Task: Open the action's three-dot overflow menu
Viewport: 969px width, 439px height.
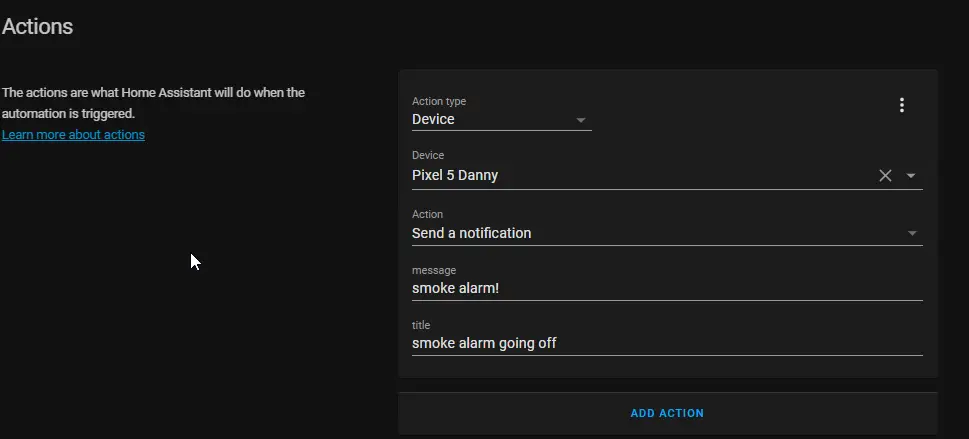Action: [902, 105]
